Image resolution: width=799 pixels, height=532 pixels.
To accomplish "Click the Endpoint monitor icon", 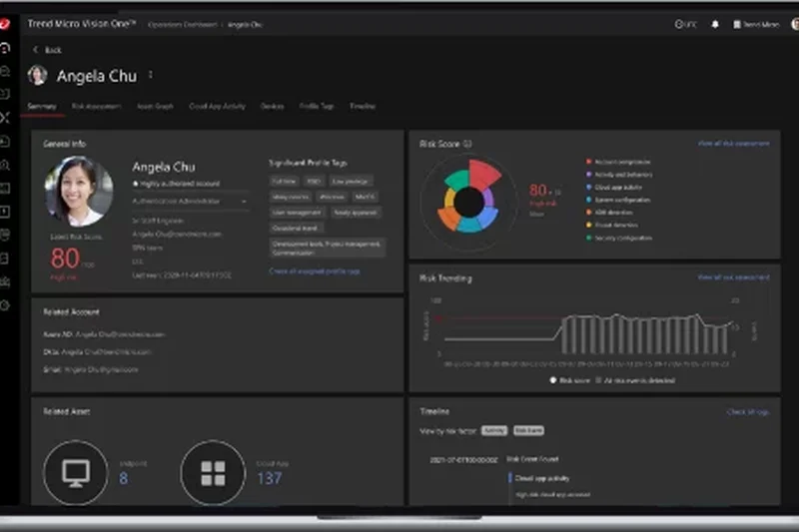I will click(x=76, y=473).
